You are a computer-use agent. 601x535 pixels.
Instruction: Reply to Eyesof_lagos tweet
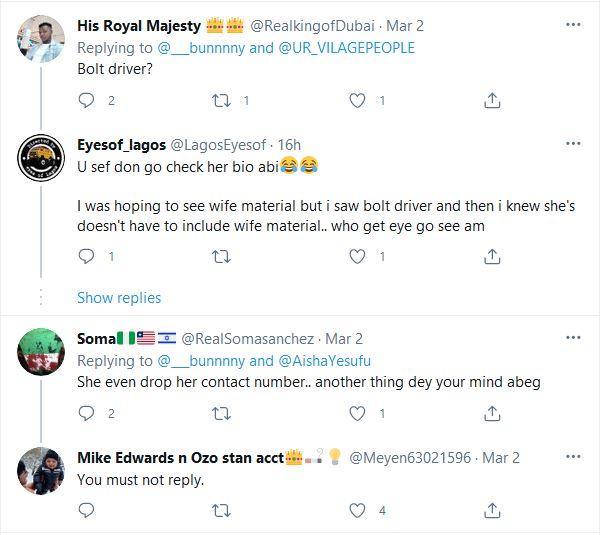[85, 257]
